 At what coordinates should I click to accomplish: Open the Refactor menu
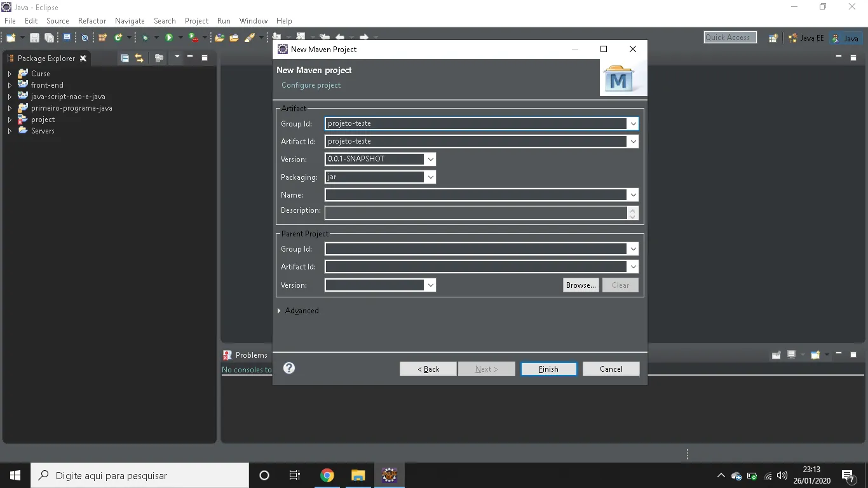tap(92, 21)
